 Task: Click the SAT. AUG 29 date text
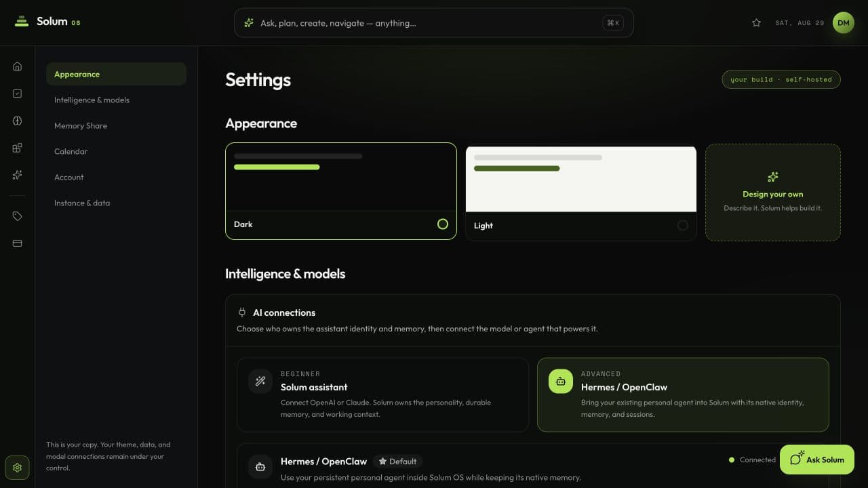[x=800, y=23]
